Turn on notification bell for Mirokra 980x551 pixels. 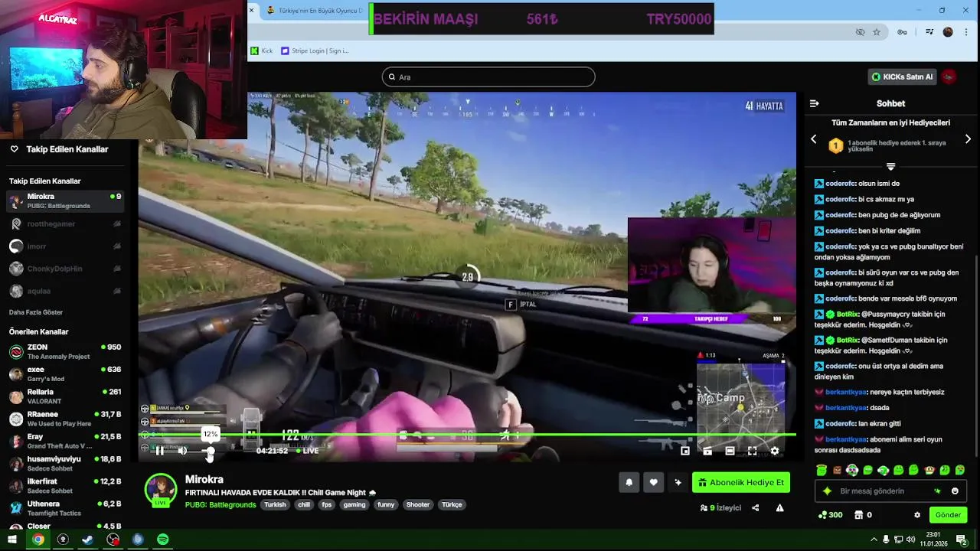point(629,482)
